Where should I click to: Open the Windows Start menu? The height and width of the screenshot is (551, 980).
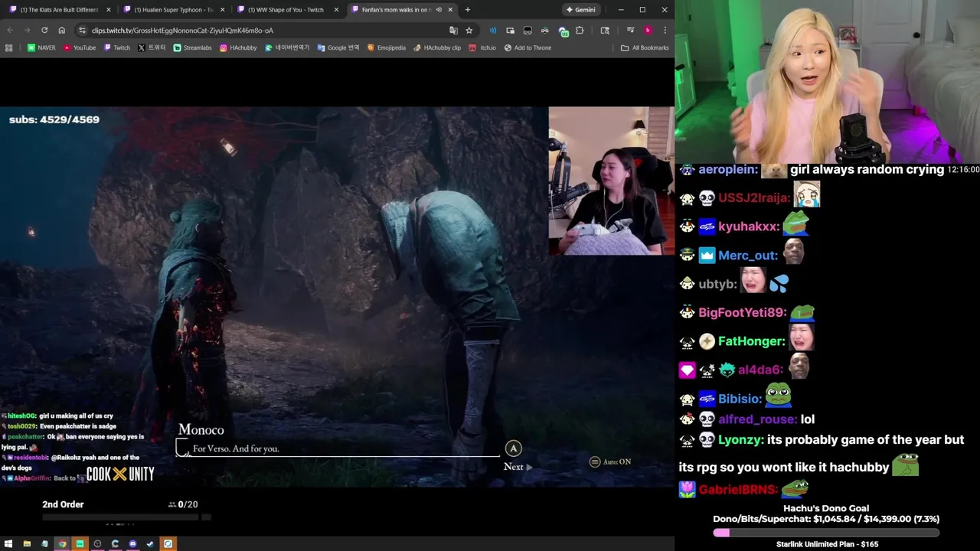click(x=8, y=544)
